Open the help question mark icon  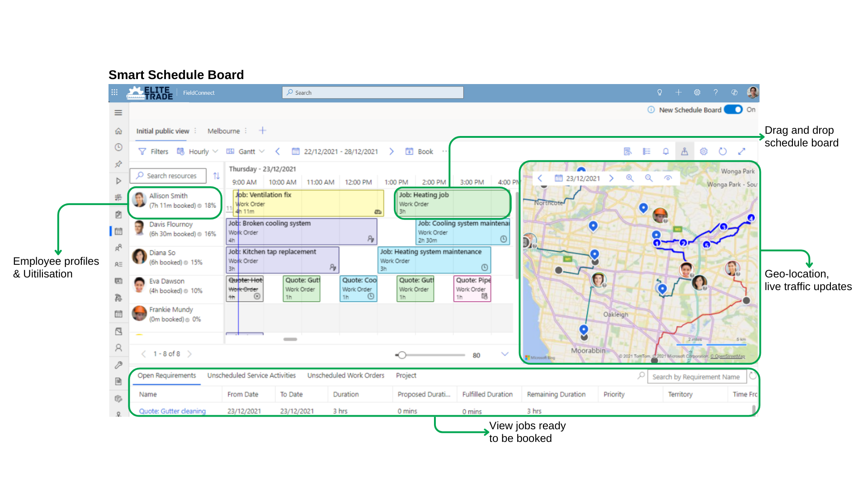[716, 92]
